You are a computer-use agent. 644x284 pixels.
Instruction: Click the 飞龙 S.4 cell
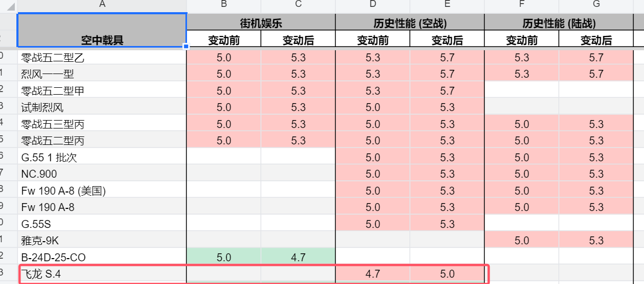coord(102,274)
